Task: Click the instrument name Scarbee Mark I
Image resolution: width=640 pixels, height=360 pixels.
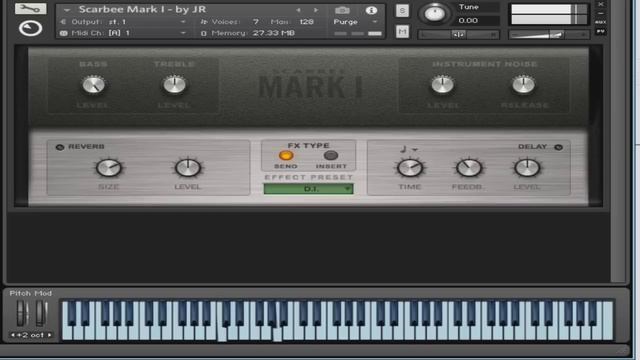Action: [143, 9]
